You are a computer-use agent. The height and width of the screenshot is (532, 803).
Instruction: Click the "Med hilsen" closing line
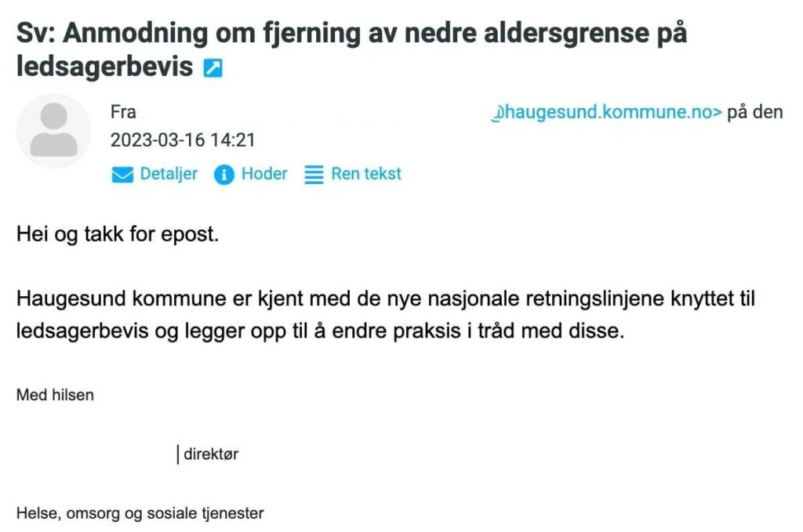(55, 395)
